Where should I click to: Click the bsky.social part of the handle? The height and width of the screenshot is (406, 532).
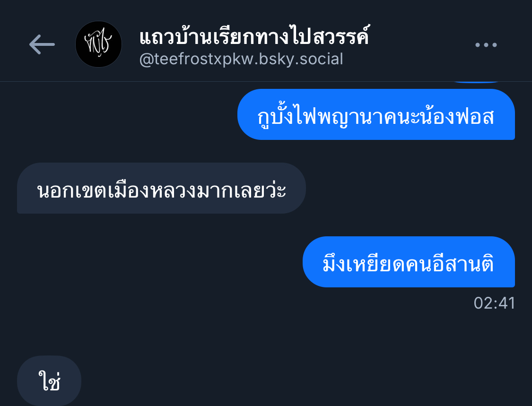(301, 59)
